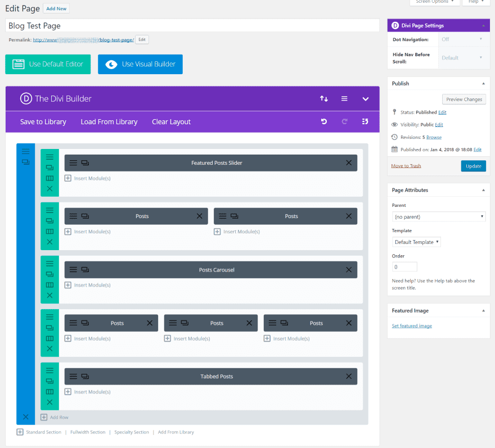
Task: Collapse the Publish panel
Action: [x=483, y=84]
